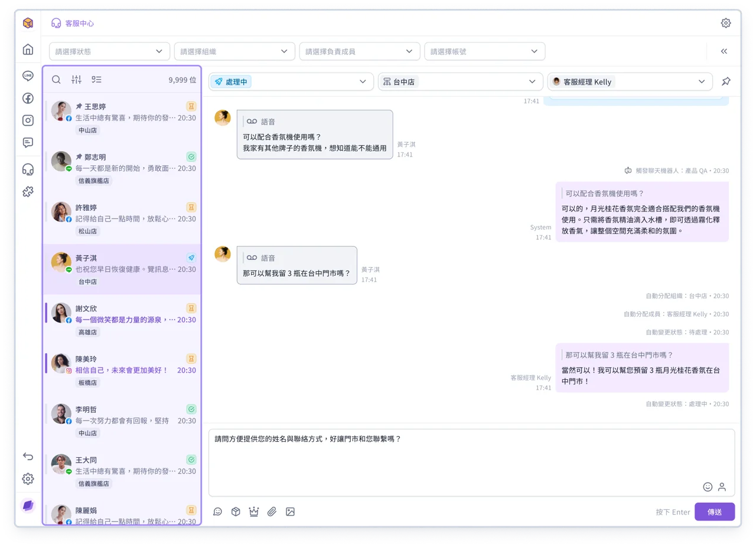Screen dimensions: 756x547
Task: Click the 信義旗艦店 tag under 鄭志明
Action: coord(94,181)
